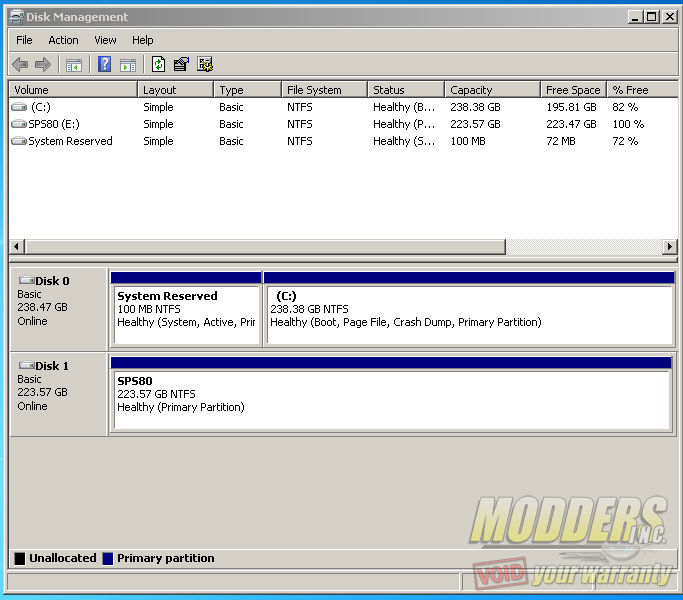Open the Help menu

142,40
